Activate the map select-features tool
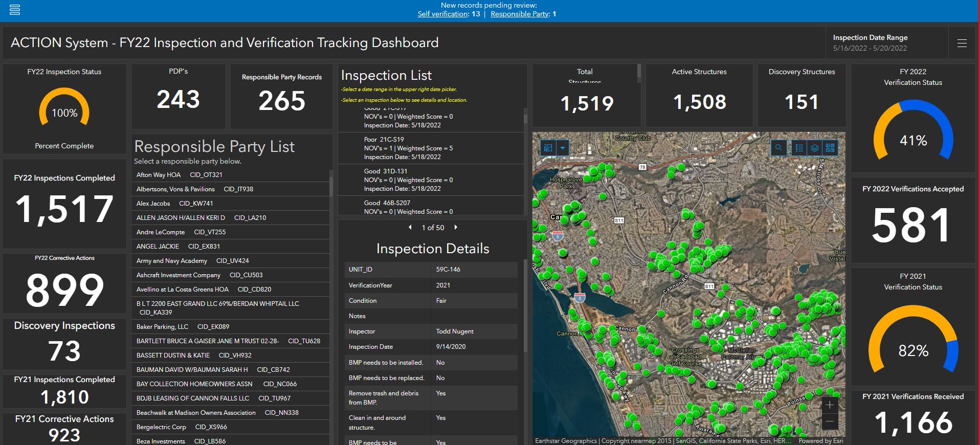This screenshot has width=980, height=445. tap(548, 148)
